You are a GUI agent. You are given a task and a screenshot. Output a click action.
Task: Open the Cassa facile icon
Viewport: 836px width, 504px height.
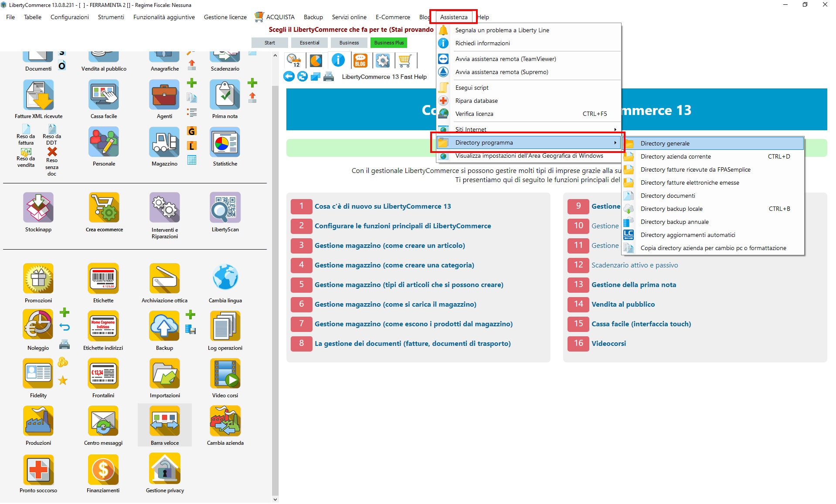pos(104,95)
